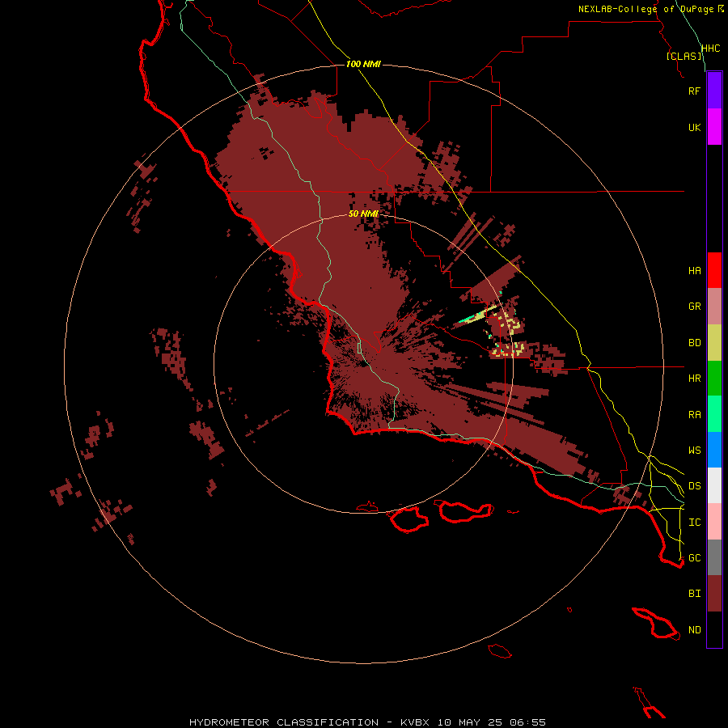Click the WS blue legend swatch

pos(714,450)
